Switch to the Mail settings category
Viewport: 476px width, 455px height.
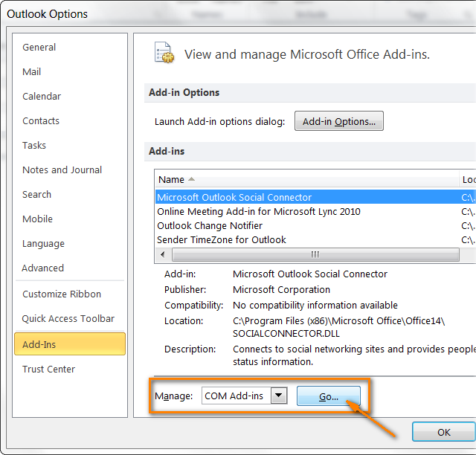tap(32, 72)
